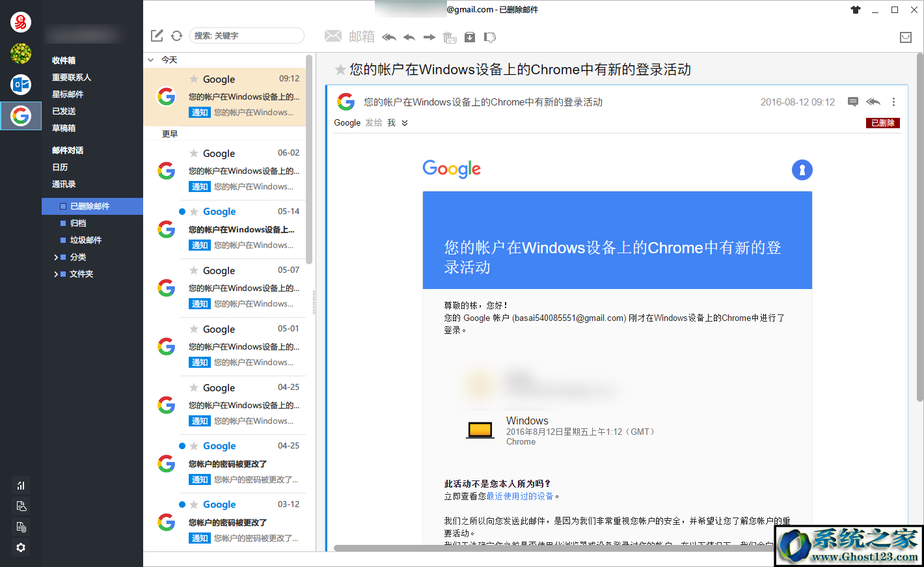The height and width of the screenshot is (567, 924).
Task: Open the inbox tray icon at top right
Action: pos(906,37)
